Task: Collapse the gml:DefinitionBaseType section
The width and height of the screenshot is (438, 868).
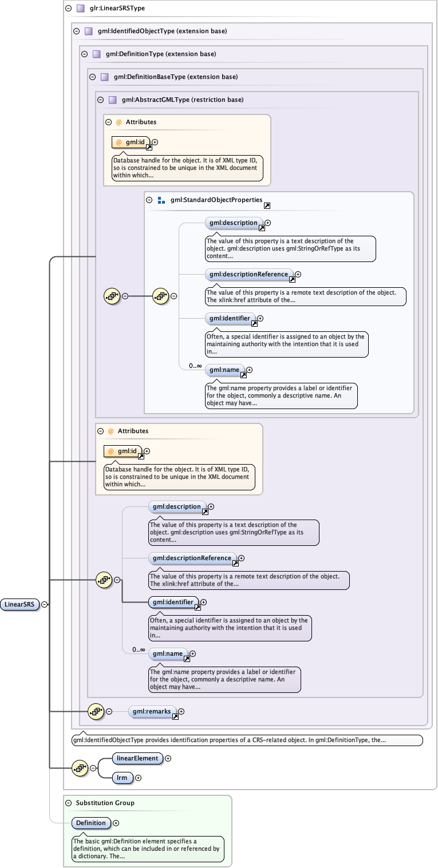Action: coord(92,77)
